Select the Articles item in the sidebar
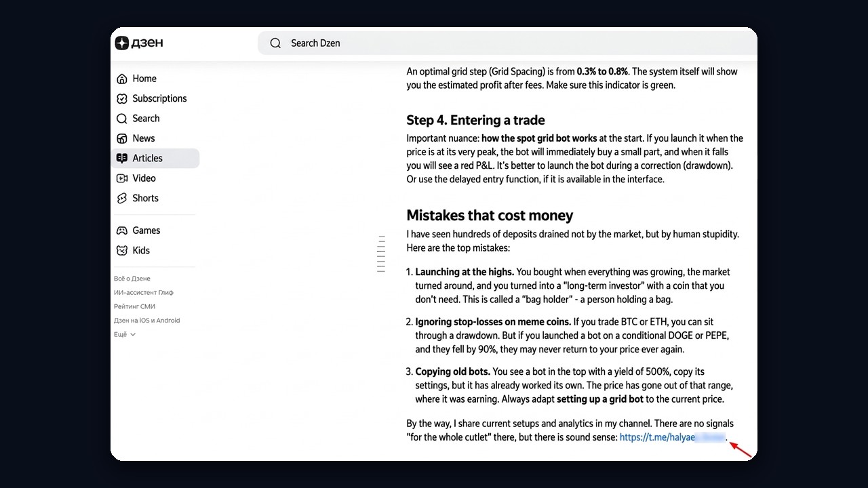868x488 pixels. 155,158
